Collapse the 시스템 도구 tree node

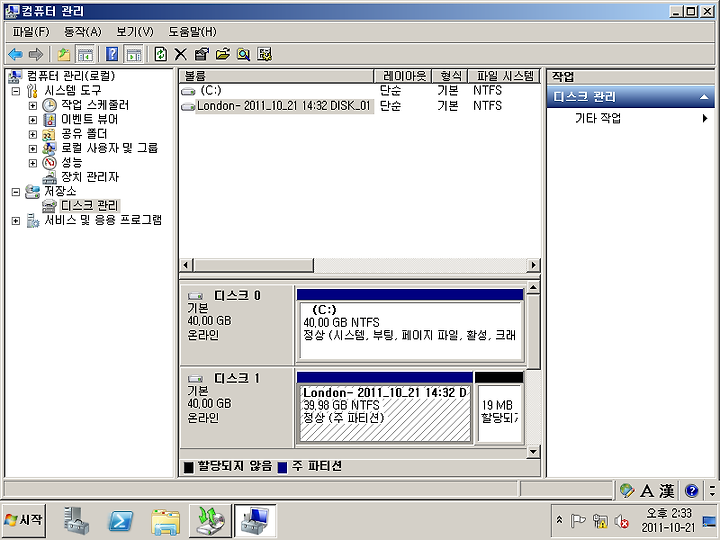coord(16,91)
